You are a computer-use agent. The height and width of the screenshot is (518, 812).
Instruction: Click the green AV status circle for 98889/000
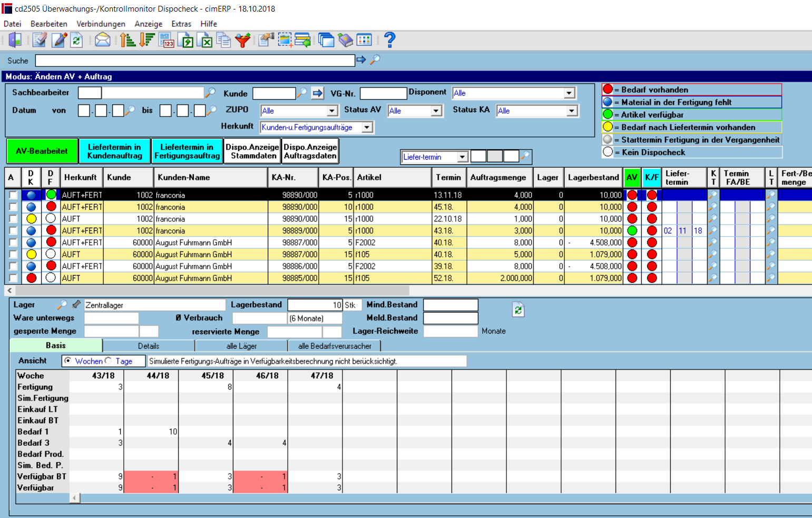(632, 231)
